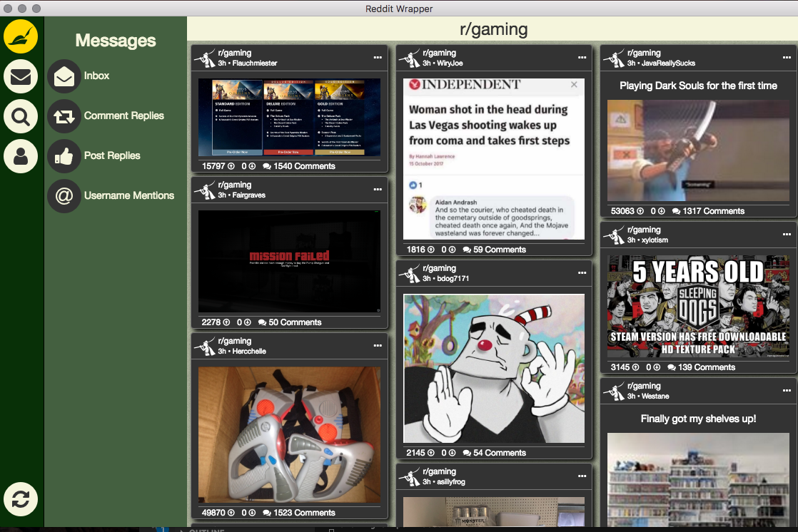
Task: Open 1523 Comments link
Action: pos(299,513)
